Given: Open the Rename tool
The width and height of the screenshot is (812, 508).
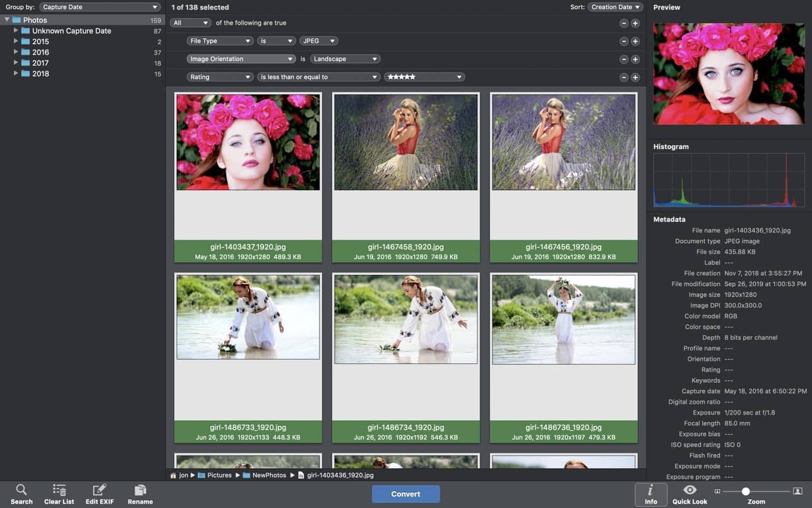Looking at the screenshot, I should pos(140,493).
